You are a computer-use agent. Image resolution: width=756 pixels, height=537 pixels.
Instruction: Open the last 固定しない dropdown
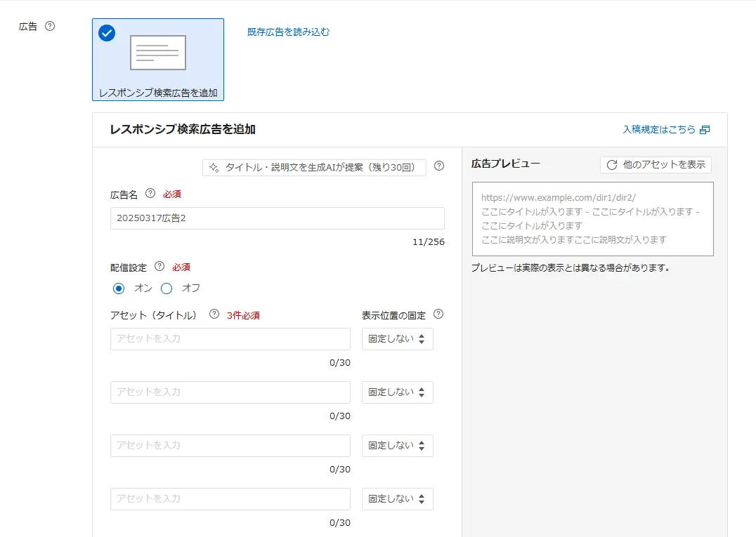398,499
